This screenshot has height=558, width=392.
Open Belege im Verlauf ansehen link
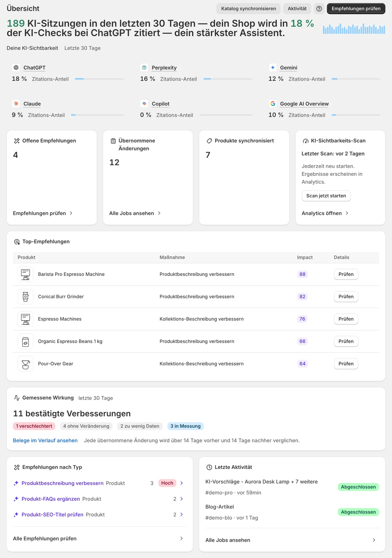(45, 440)
